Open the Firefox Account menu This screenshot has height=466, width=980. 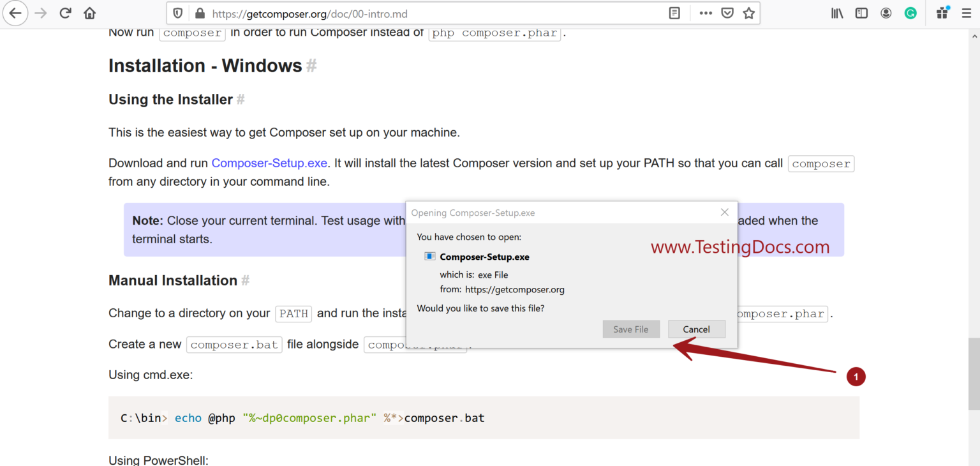(886, 13)
